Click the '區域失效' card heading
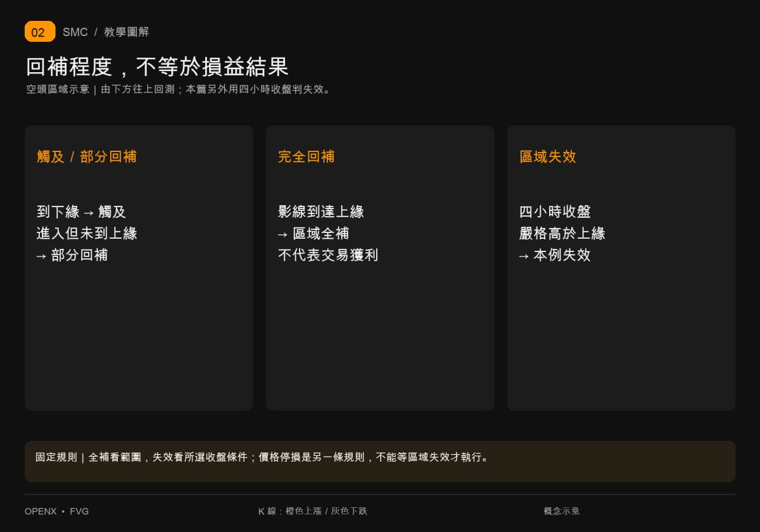The width and height of the screenshot is (760, 532). [548, 156]
